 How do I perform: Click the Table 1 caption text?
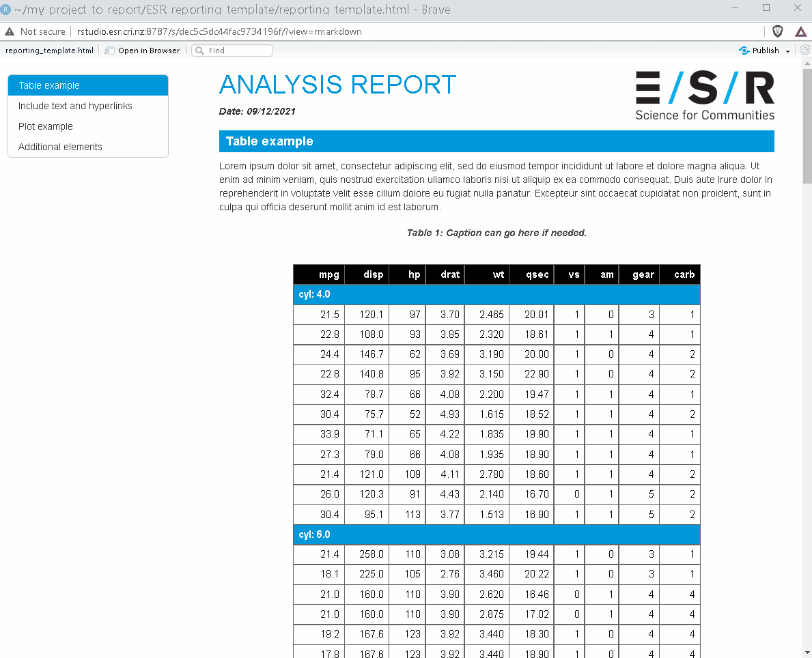tap(496, 233)
